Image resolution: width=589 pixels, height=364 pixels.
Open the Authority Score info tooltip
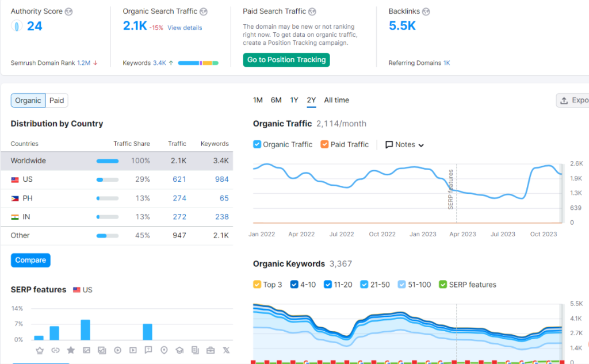70,10
